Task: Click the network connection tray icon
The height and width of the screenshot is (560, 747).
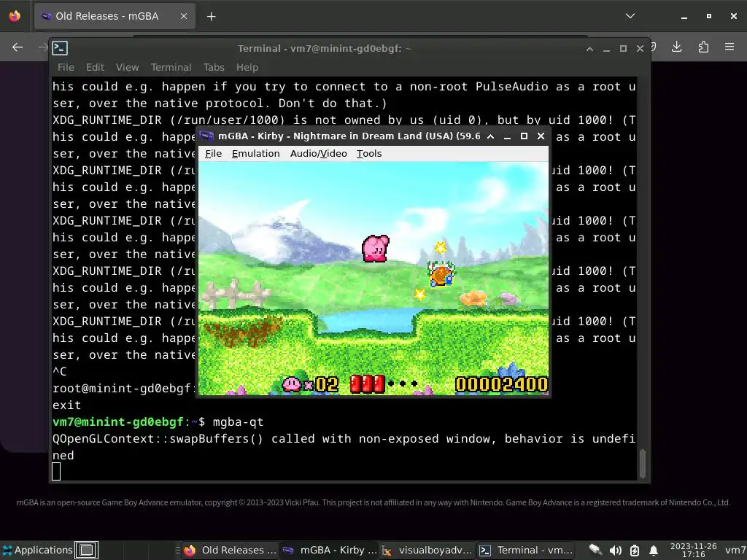Action: pos(595,550)
